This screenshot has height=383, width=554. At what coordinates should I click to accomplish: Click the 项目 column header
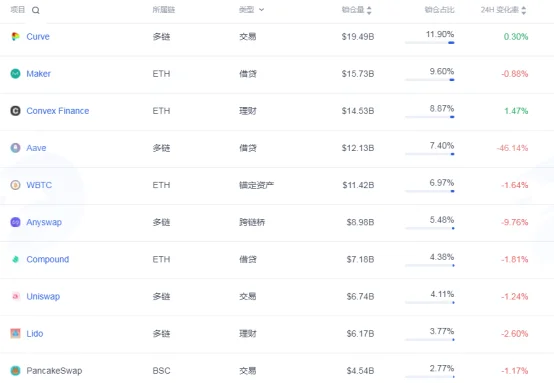18,10
